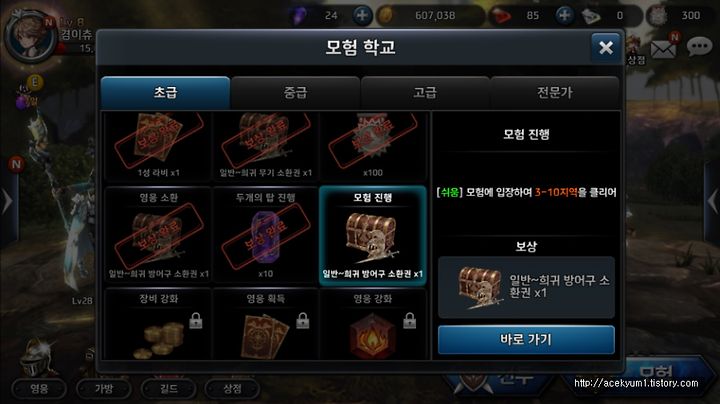Select the completed 영웅 소환 quest tile
720x404 pixels.
158,236
